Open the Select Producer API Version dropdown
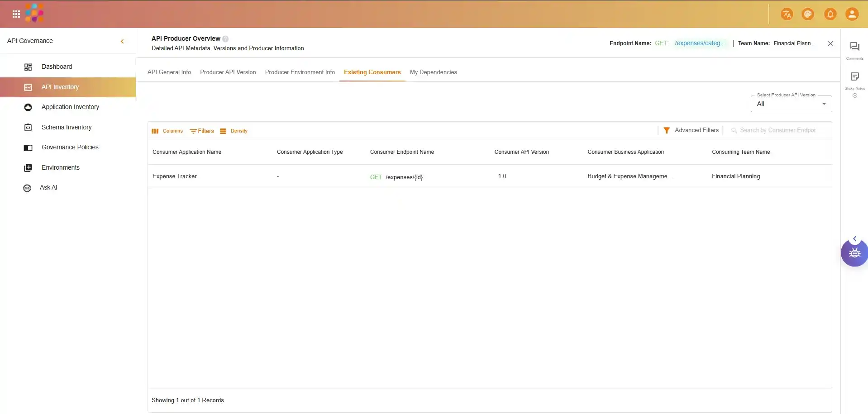The image size is (868, 414). click(791, 104)
